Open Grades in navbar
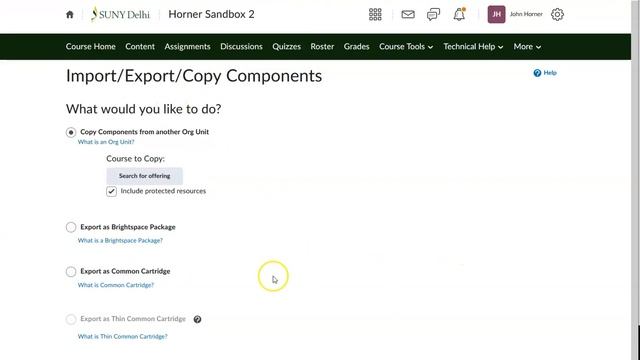This screenshot has width=640, height=360. click(356, 47)
